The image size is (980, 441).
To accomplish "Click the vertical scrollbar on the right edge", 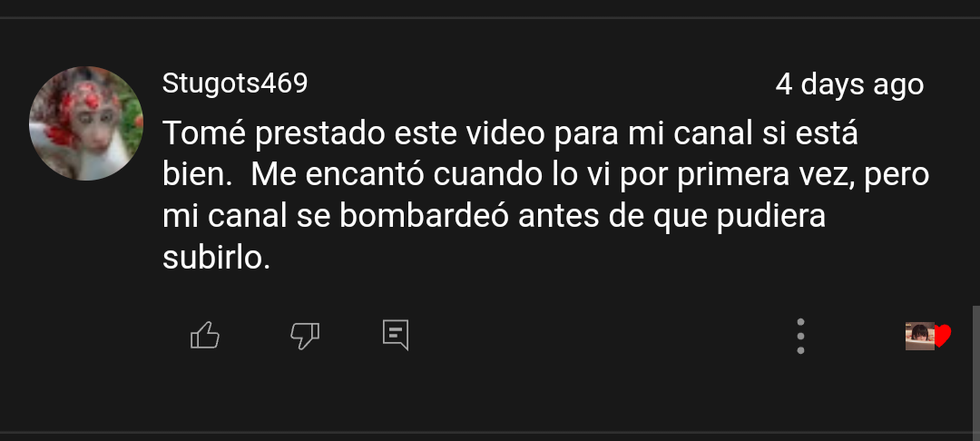I will pos(975,368).
